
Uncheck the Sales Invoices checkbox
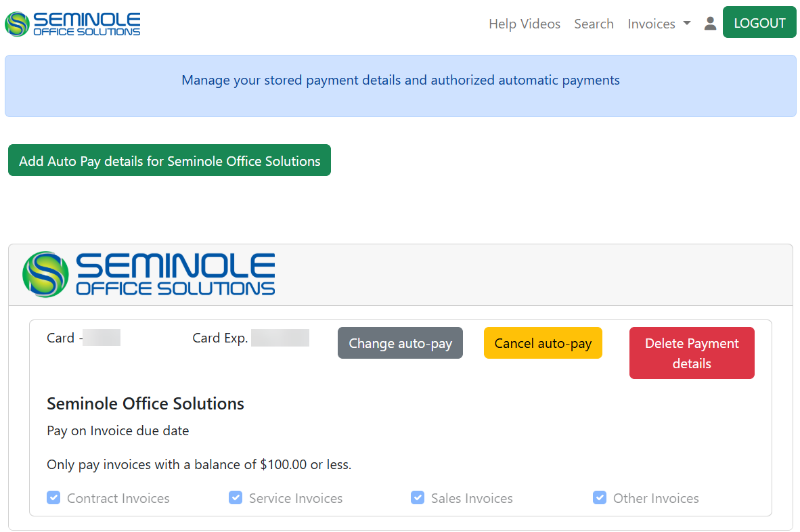tap(418, 498)
